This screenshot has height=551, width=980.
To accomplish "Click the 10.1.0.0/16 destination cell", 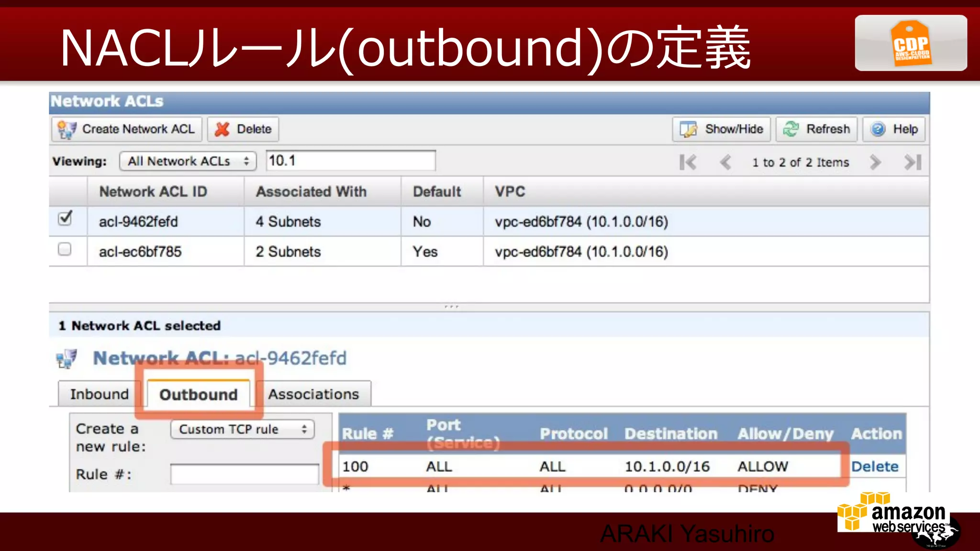I will pos(667,466).
